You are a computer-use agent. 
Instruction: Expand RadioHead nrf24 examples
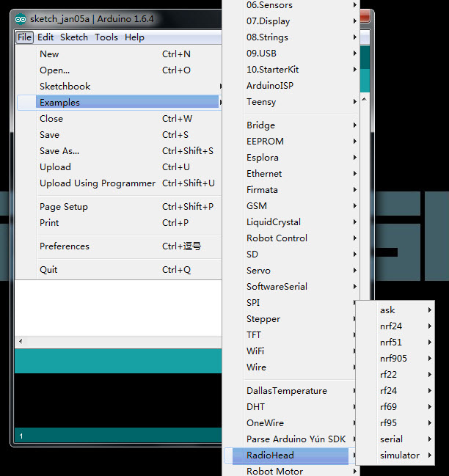coord(395,326)
